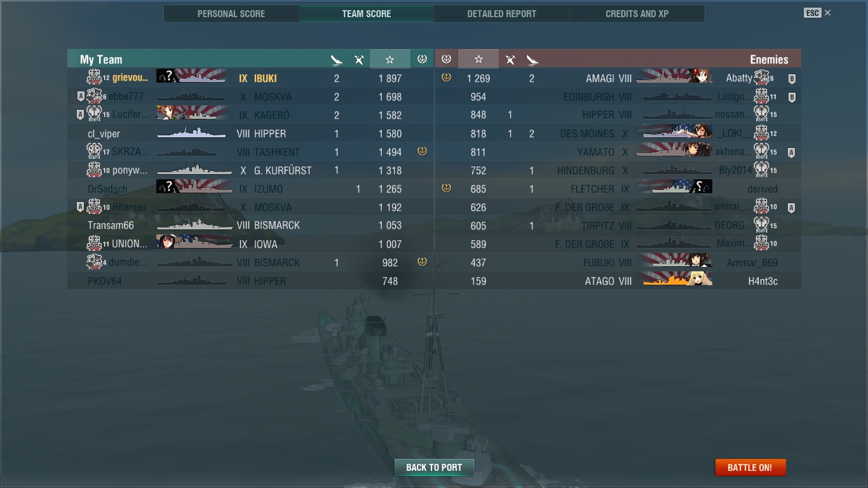This screenshot has width=868, height=488.
Task: Sort My Team by ships destroyed icon
Action: [x=337, y=60]
